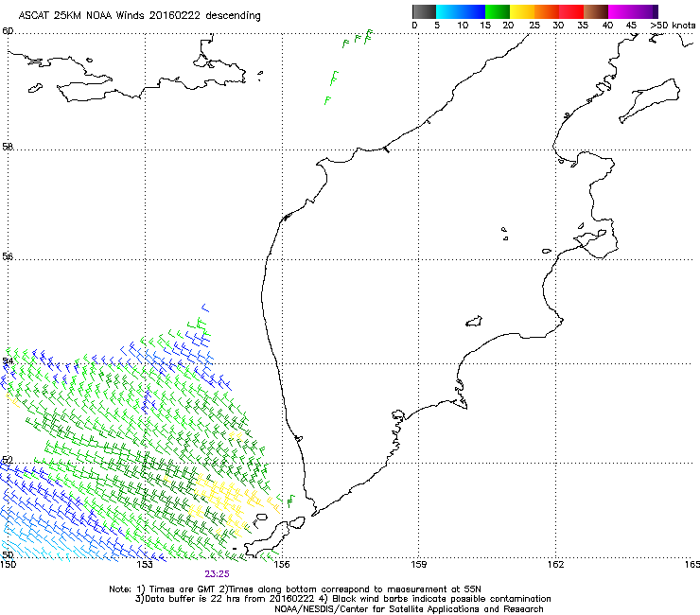This screenshot has height=615, width=700.
Task: Click the '>50 knots' legend label
Action: [673, 26]
